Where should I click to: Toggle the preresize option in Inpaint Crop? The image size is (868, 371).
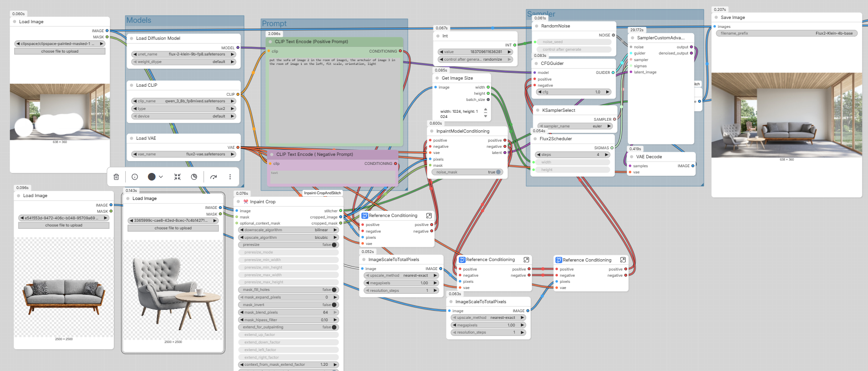coord(334,245)
